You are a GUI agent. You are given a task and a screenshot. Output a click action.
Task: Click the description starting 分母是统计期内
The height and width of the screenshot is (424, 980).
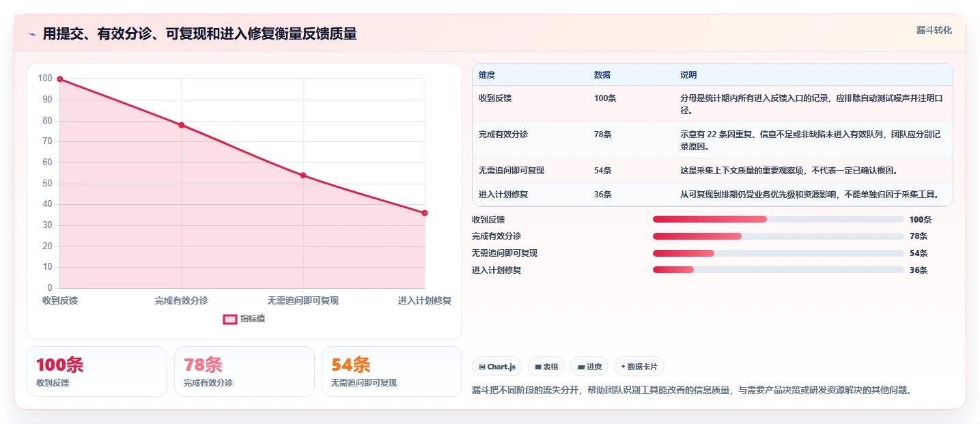tap(812, 104)
